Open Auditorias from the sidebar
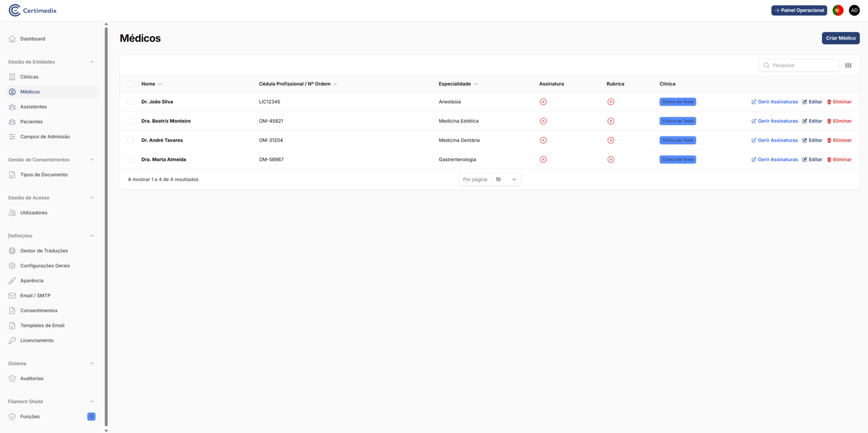 (x=32, y=379)
